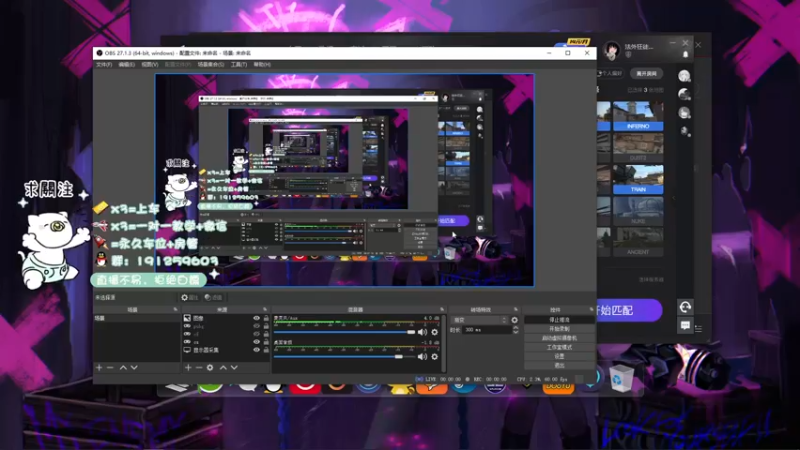Select the INFERNO map thumbnail
Screen dimensions: 800x450
(638, 116)
